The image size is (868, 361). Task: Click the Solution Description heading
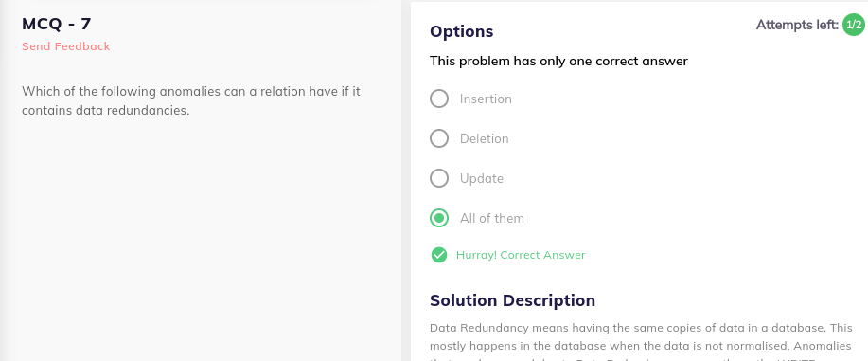click(x=512, y=300)
